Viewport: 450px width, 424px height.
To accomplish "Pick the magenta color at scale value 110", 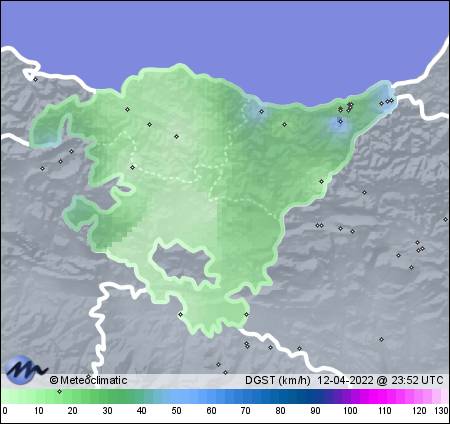I will [384, 397].
